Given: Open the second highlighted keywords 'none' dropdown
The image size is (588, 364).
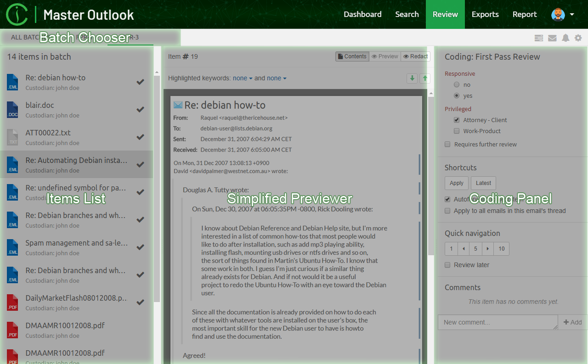Looking at the screenshot, I should [x=277, y=78].
